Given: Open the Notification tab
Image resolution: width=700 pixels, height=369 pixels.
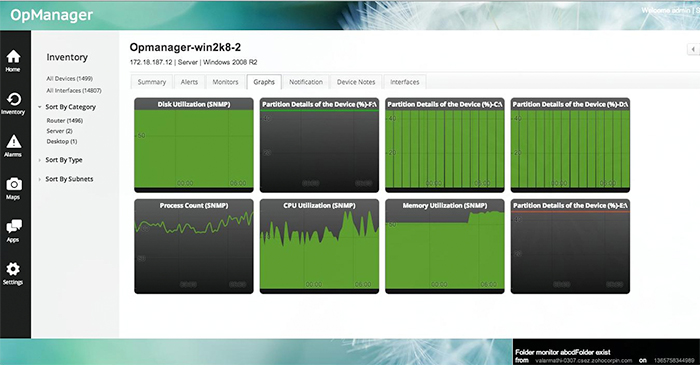Looking at the screenshot, I should coord(306,82).
